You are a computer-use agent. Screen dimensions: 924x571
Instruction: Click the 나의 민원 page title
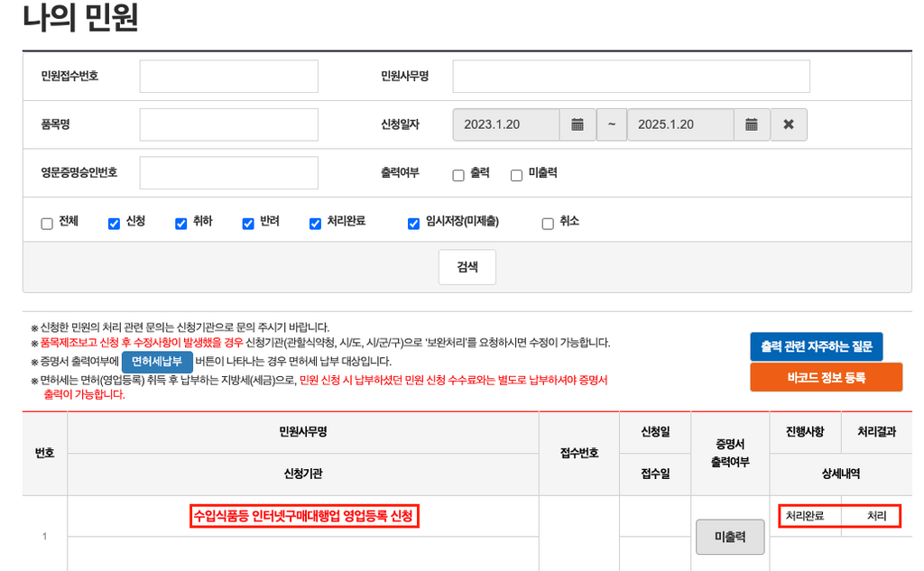tap(80, 16)
